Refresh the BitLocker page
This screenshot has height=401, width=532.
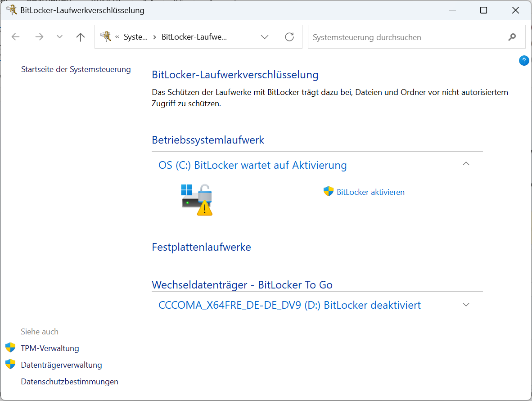point(289,36)
